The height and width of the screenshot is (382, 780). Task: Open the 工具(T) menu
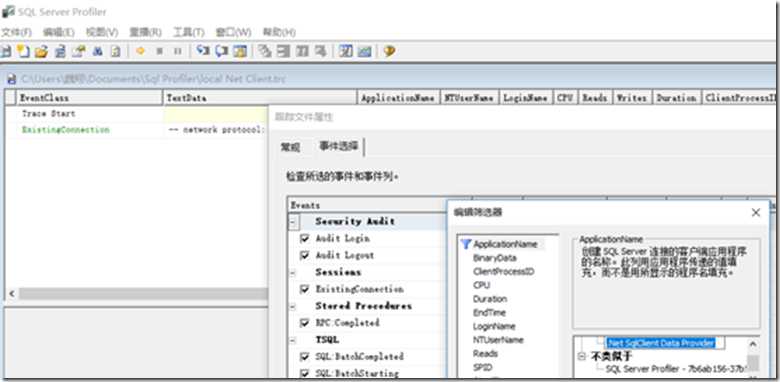pos(189,32)
